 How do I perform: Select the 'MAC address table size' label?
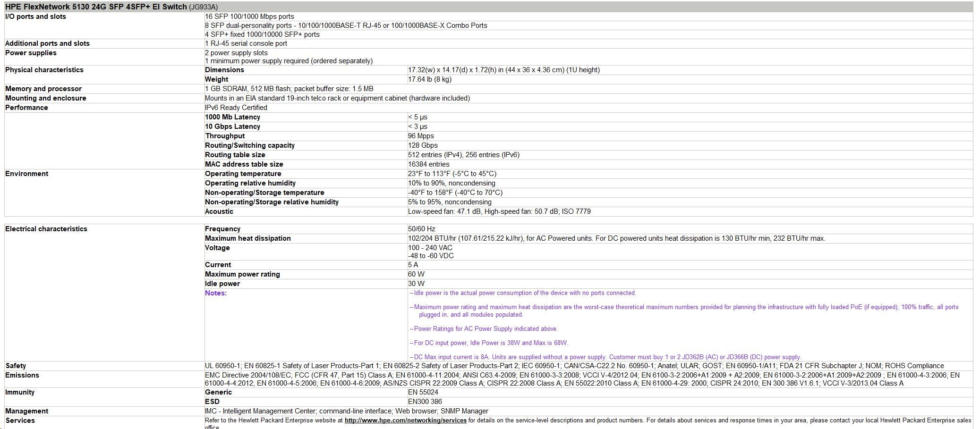point(244,164)
